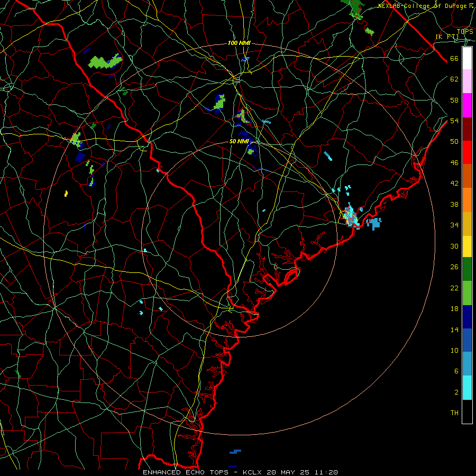The image size is (476, 476).
Task: Click the "ENHANCED ECHO TOPS" caption text
Action: [186, 472]
